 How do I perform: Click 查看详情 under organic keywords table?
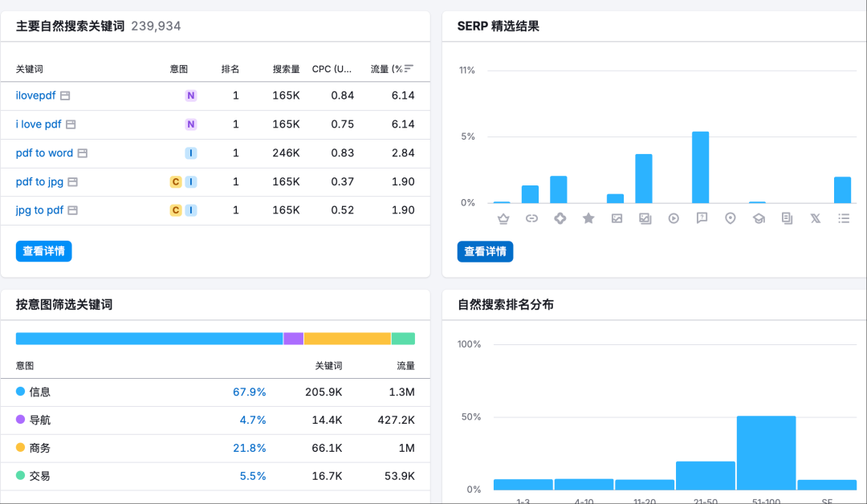(43, 251)
